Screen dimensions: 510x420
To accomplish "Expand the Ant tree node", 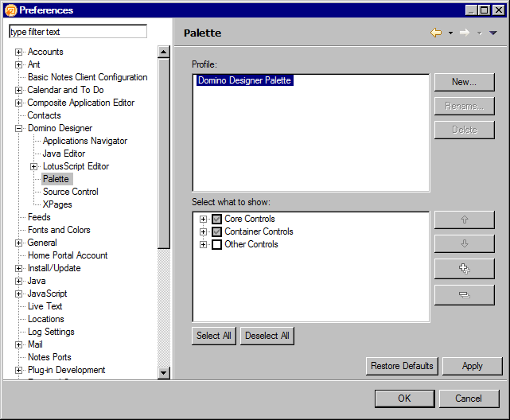I will coord(18,64).
